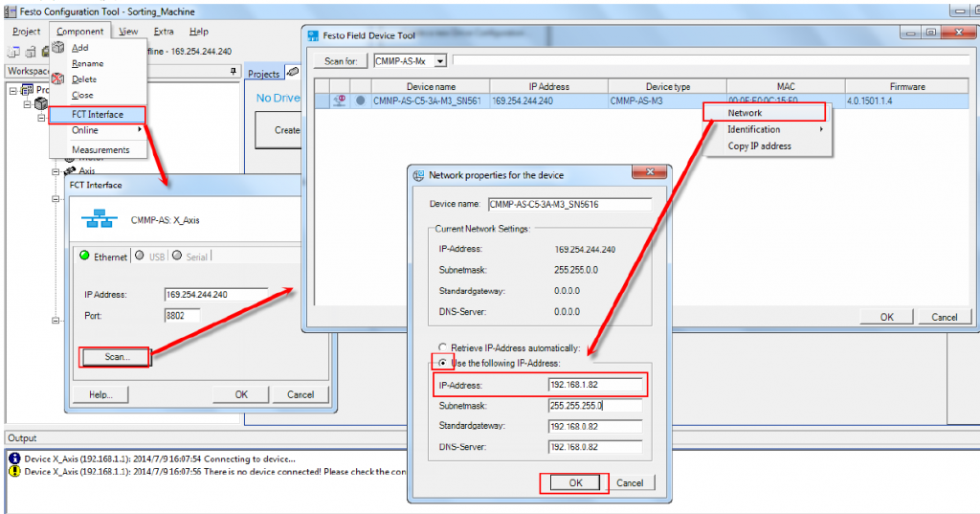980x514 pixels.
Task: Collapse the component cube tree node
Action: click(28, 103)
